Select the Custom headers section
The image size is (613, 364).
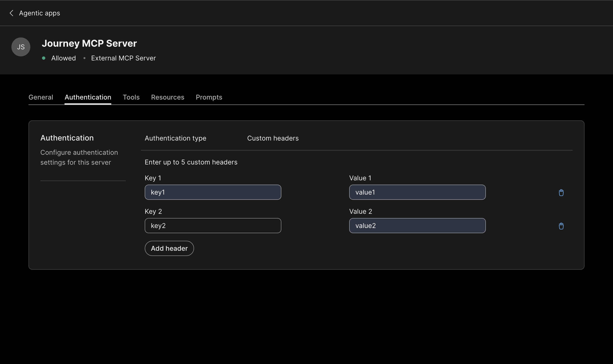pos(273,138)
